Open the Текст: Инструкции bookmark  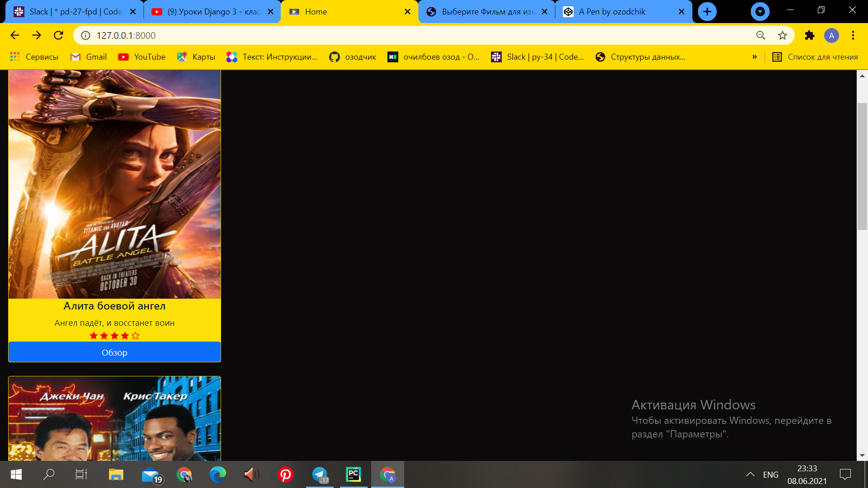[x=272, y=57]
